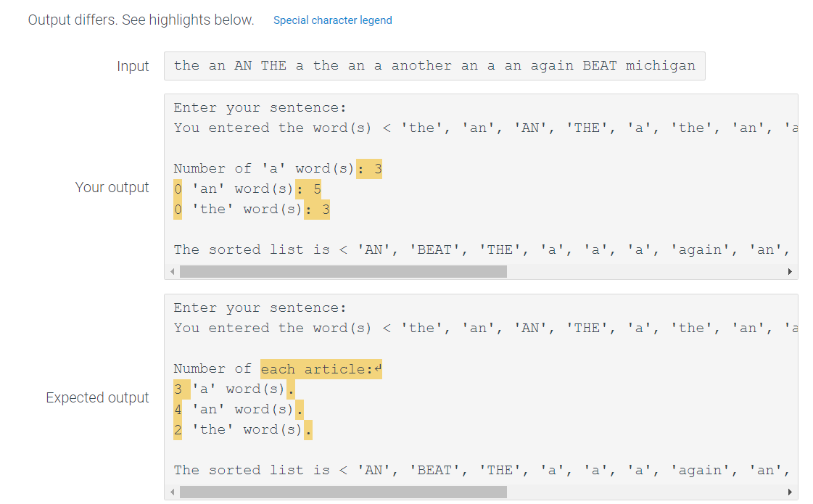Click the highlighted '3' in Expected output
Screen dimensions: 813x504
coord(178,389)
